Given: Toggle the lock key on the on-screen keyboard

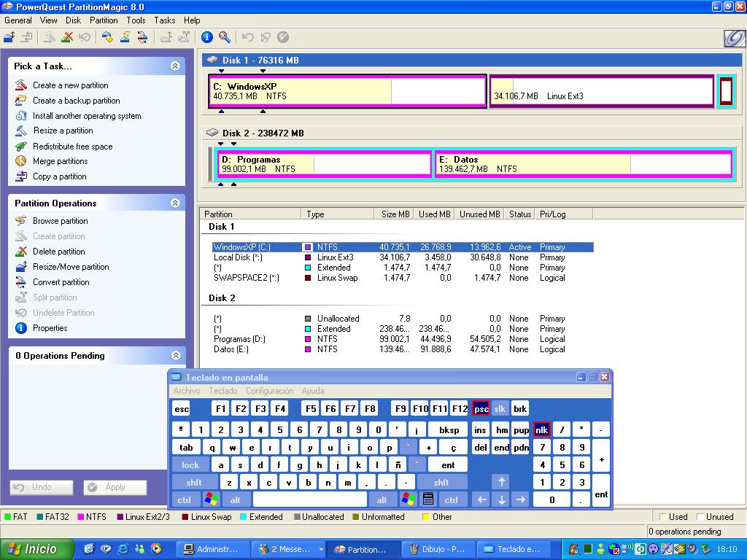Looking at the screenshot, I should 190,465.
